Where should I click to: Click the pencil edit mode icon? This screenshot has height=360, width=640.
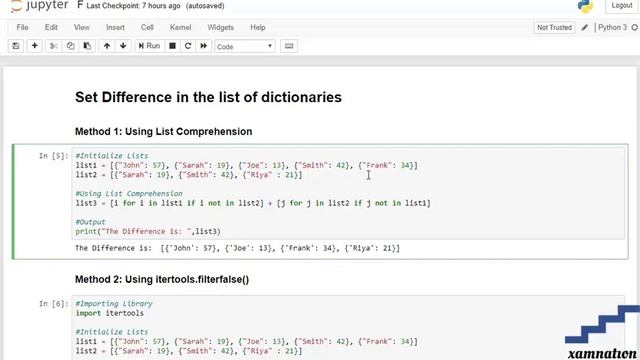pyautogui.click(x=585, y=27)
